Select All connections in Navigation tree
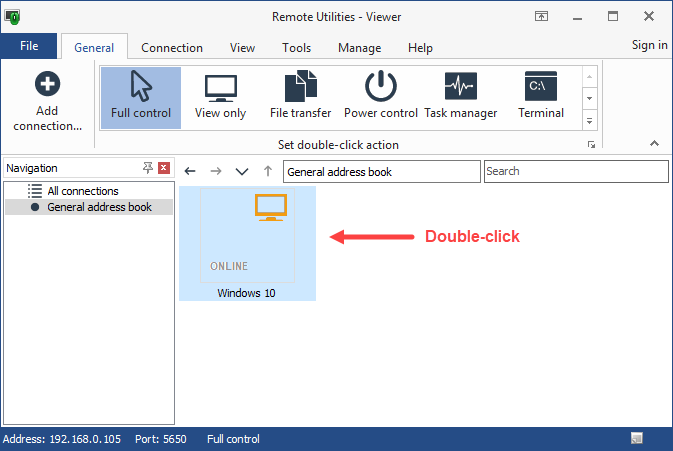The image size is (673, 451). (83, 191)
